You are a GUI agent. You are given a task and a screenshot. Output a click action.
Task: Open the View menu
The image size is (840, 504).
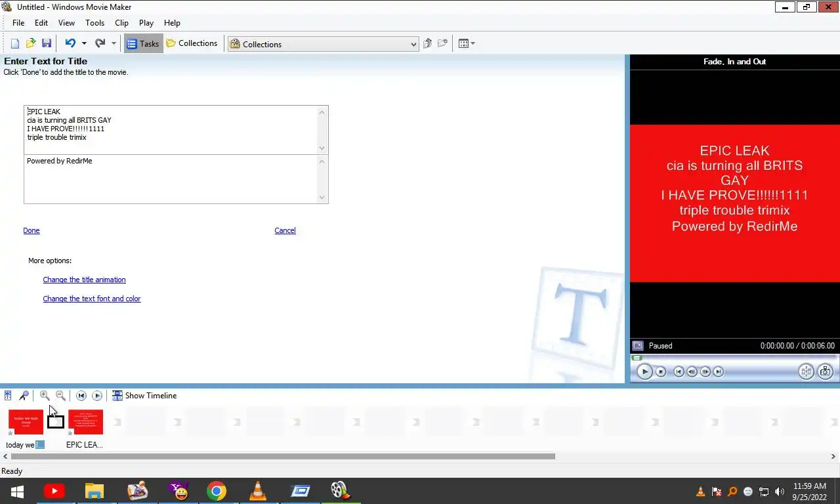click(x=66, y=22)
